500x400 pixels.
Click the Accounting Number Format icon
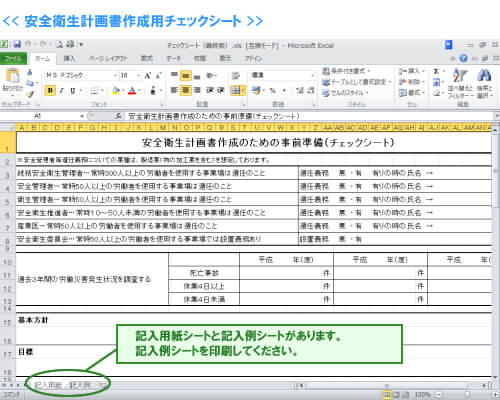(x=256, y=90)
